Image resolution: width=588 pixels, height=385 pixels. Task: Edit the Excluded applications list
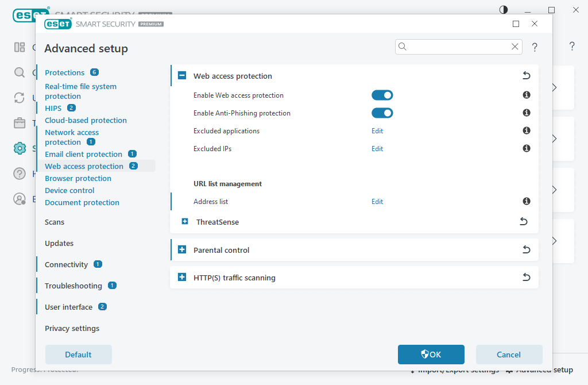coord(377,130)
